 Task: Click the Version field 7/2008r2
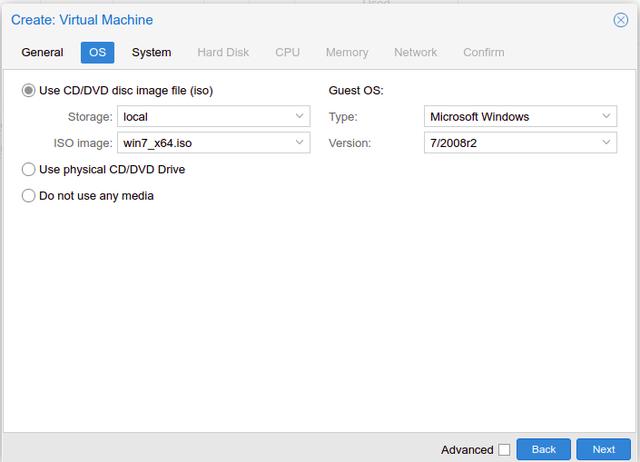point(520,142)
